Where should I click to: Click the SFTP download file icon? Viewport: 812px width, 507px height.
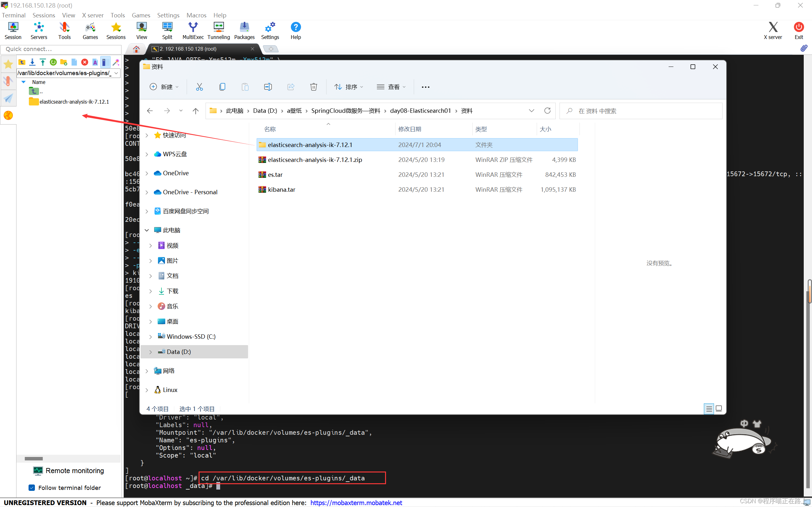(x=32, y=62)
